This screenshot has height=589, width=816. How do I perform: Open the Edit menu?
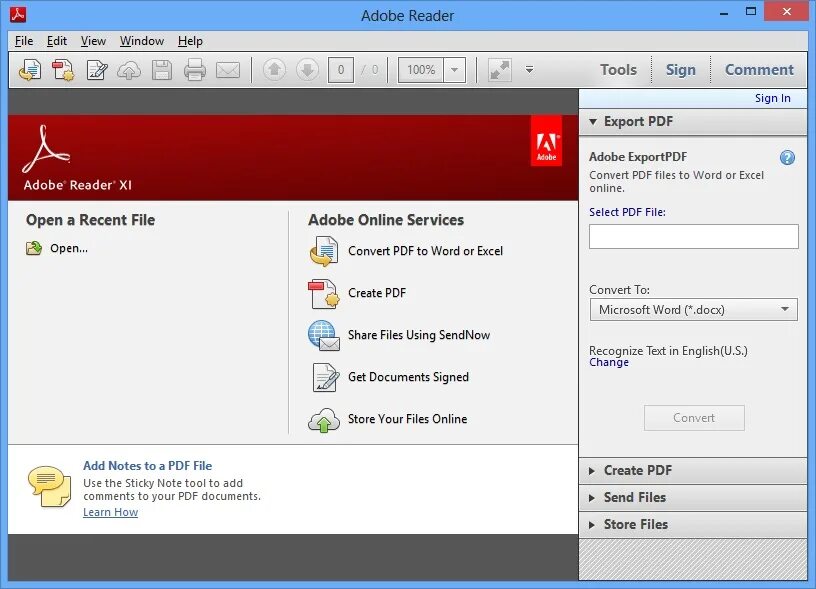click(57, 41)
